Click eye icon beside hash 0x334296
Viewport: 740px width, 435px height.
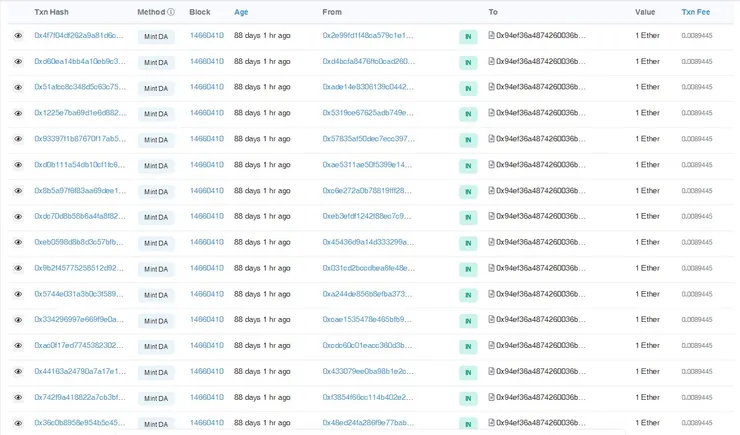tap(18, 320)
